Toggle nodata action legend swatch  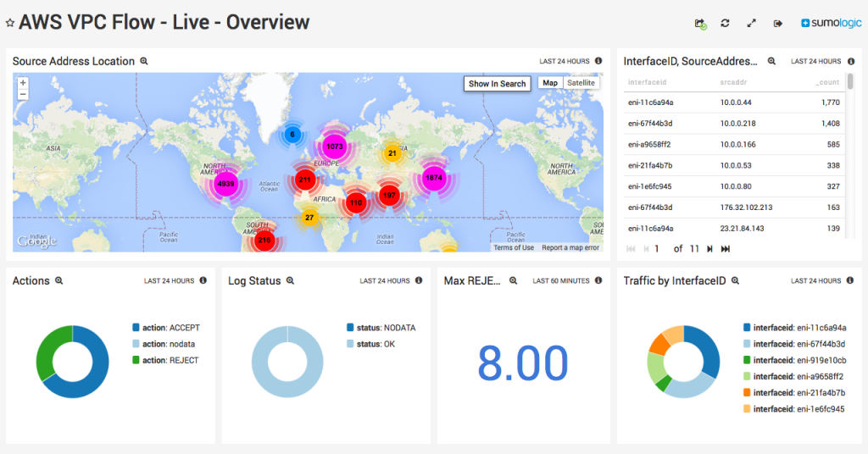pyautogui.click(x=136, y=343)
